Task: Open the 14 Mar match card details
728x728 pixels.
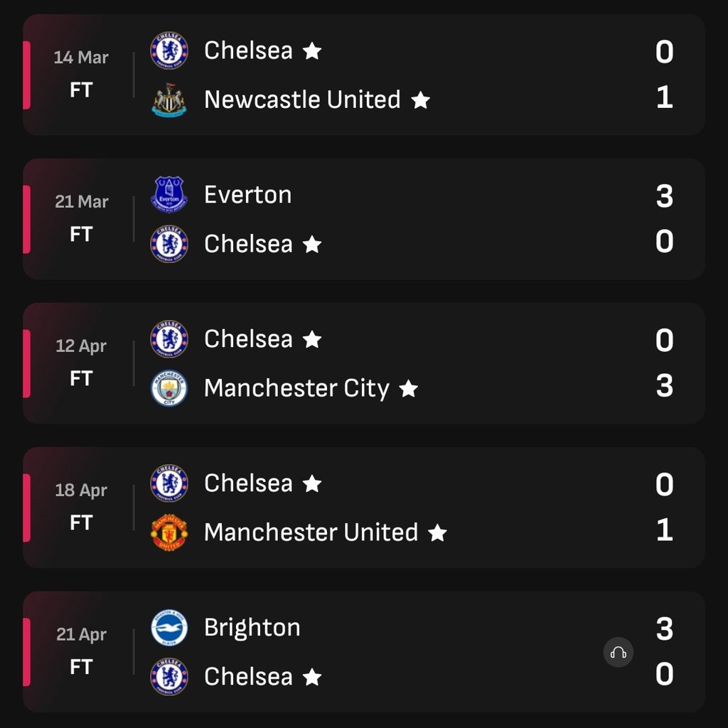Action: [x=364, y=75]
